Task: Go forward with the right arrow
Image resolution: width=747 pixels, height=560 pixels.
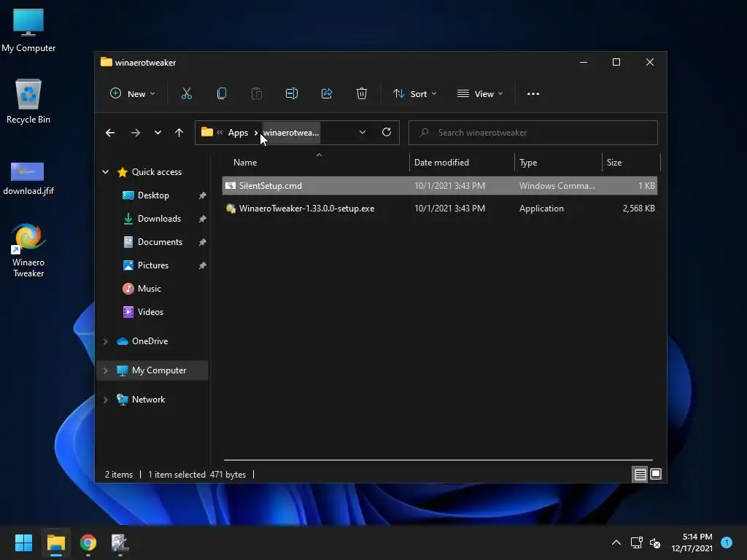Action: click(136, 133)
